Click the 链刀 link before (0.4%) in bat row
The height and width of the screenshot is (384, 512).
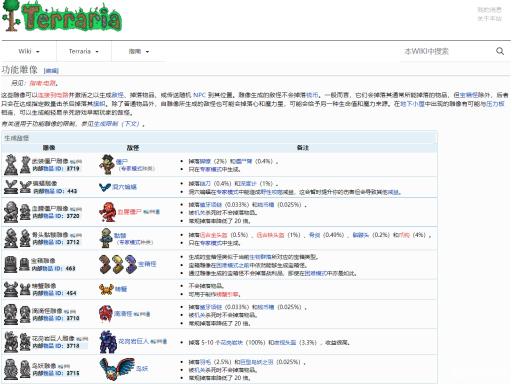point(205,184)
